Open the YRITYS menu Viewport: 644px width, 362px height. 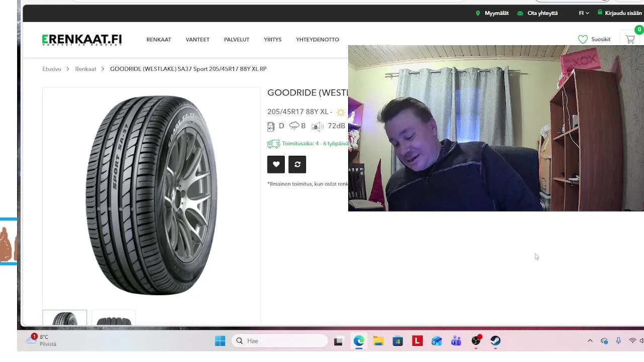(273, 40)
